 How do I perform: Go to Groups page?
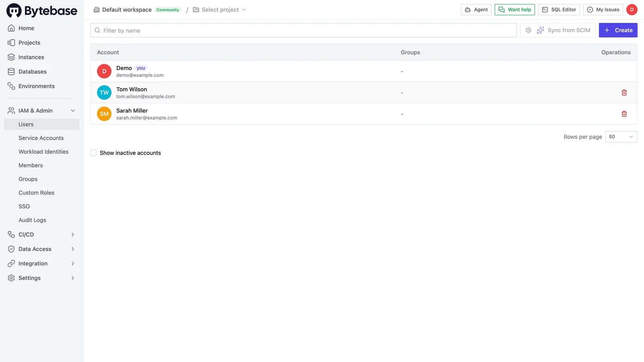tap(41, 179)
